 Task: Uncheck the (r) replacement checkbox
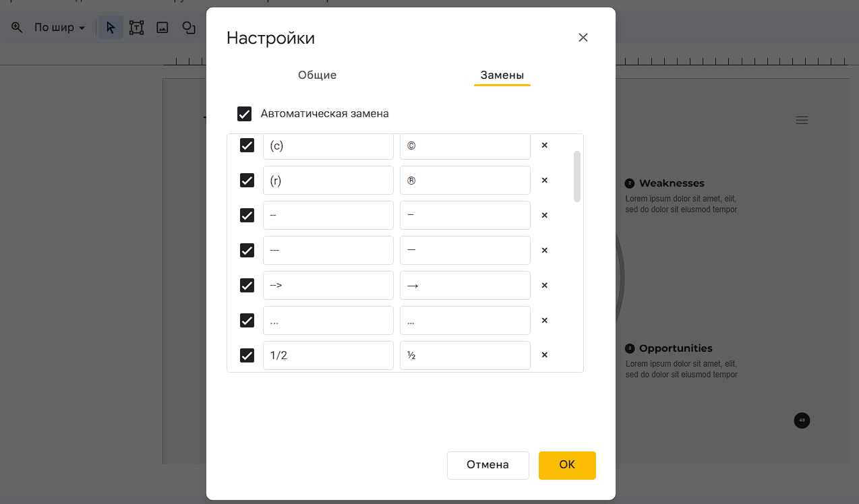247,180
